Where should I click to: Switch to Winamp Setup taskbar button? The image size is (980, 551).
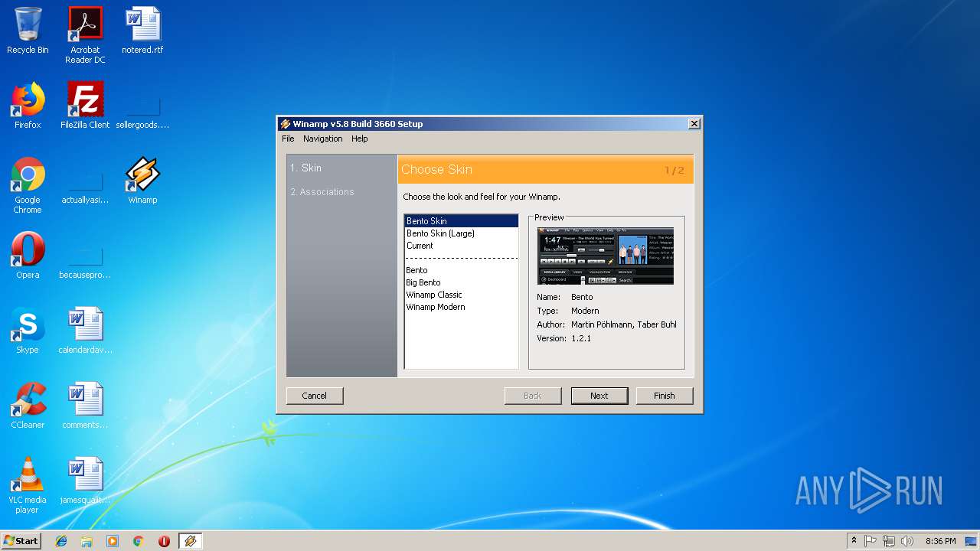point(190,541)
